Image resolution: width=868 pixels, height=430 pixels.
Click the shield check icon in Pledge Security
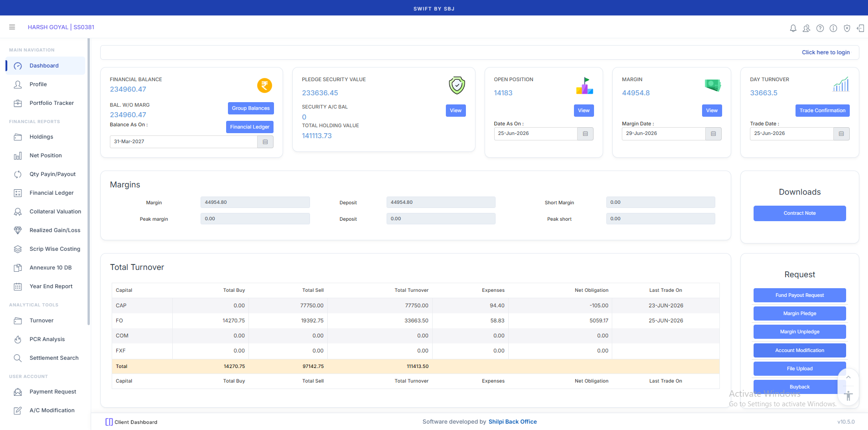[457, 85]
